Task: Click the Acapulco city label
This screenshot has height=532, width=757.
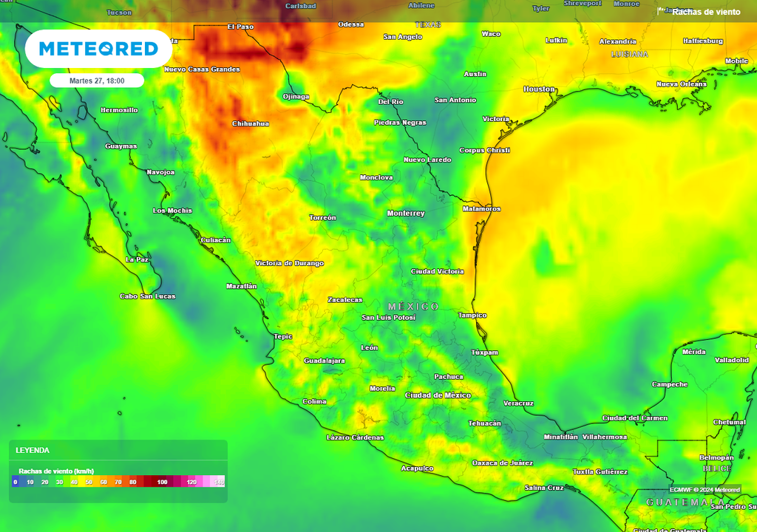Action: click(x=415, y=468)
